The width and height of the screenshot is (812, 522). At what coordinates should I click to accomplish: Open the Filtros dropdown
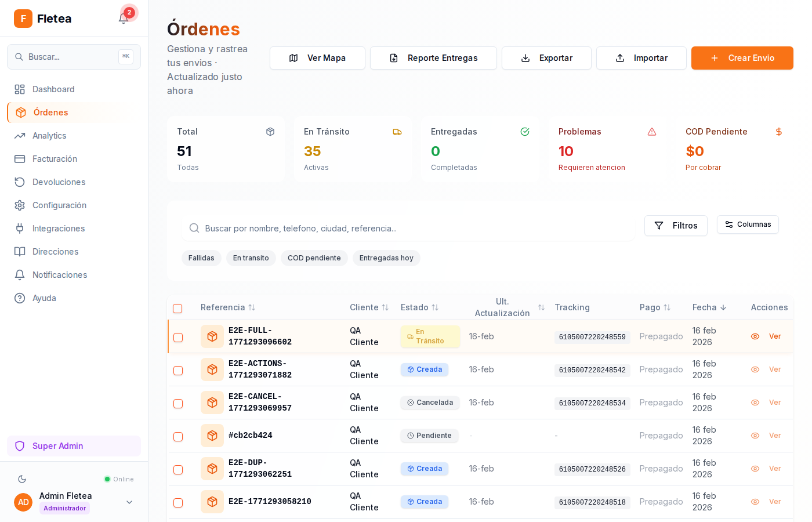coord(676,226)
